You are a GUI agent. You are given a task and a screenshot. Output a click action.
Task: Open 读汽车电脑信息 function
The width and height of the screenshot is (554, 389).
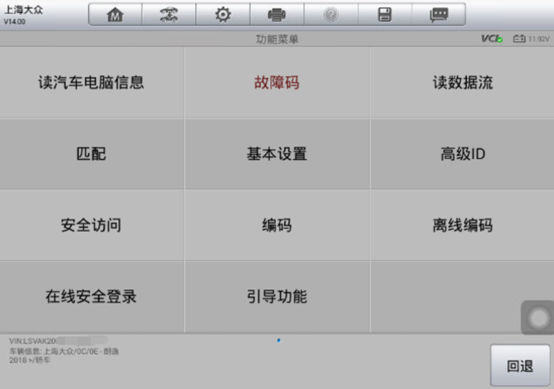tap(92, 83)
